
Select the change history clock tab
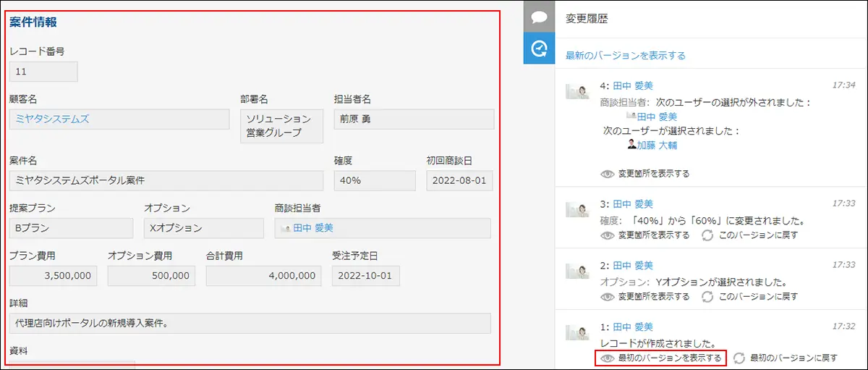[x=538, y=49]
